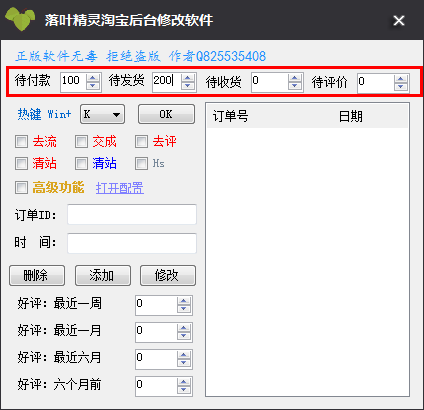Increase 好评 最近一月 value

[184, 328]
